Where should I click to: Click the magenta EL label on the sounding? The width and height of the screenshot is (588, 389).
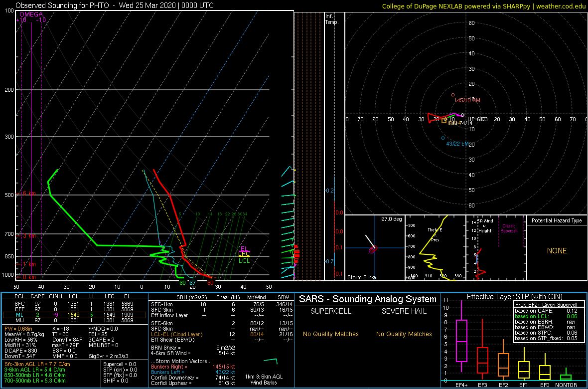[x=244, y=248]
